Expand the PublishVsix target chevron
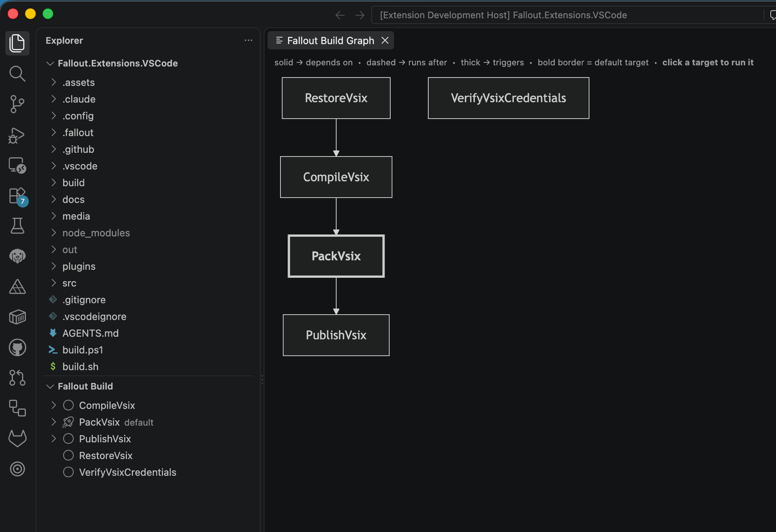This screenshot has width=776, height=532. 54,439
